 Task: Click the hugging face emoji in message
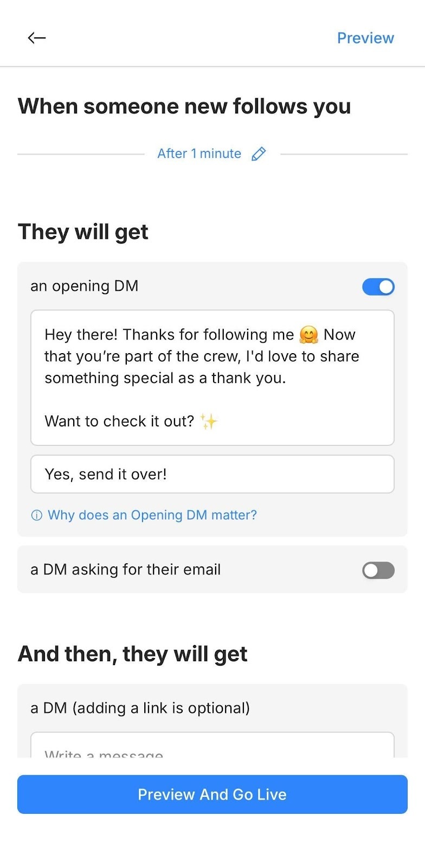click(308, 335)
